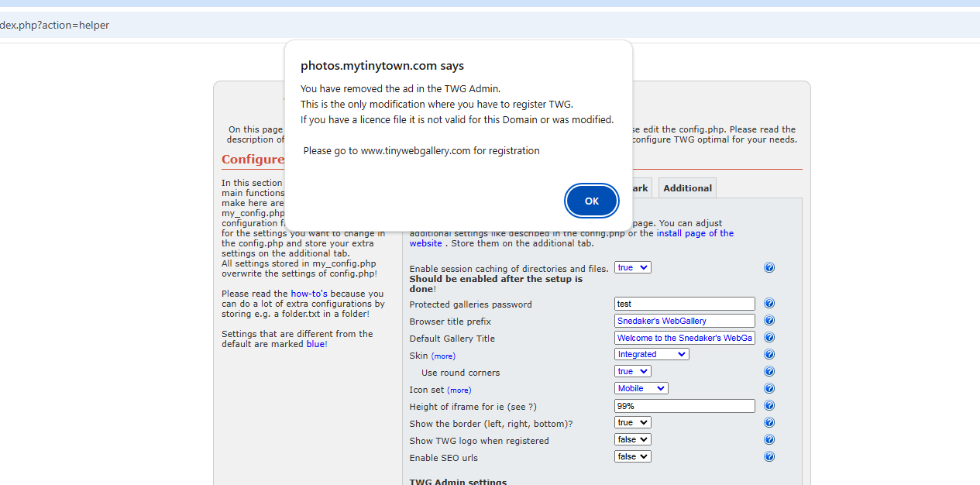This screenshot has width=980, height=485.
Task: Open help for Enable SEO urls
Action: [769, 457]
